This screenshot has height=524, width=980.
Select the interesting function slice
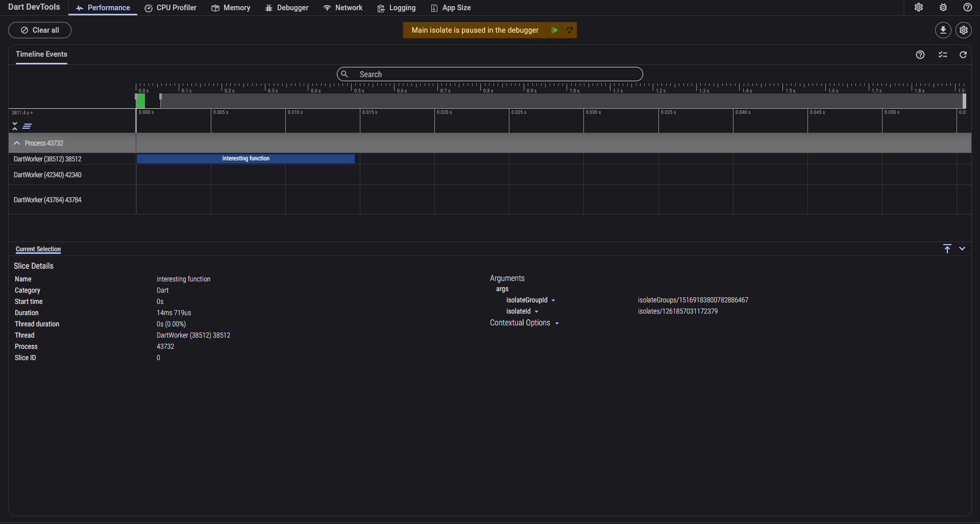click(246, 158)
